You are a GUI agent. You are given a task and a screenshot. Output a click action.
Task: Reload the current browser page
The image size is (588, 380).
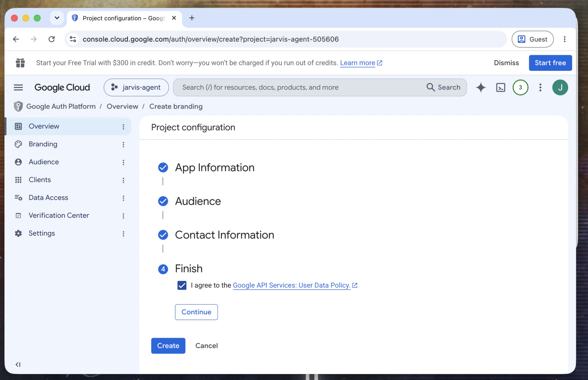52,39
